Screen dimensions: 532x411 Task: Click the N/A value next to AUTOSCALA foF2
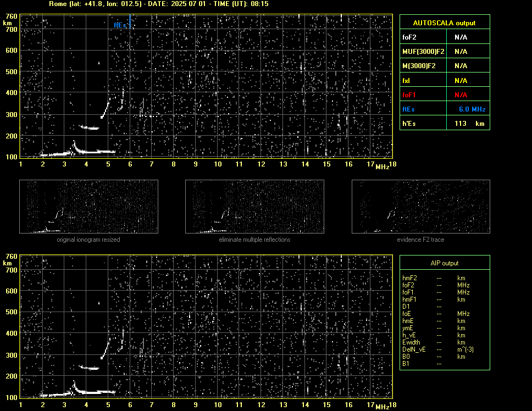pyautogui.click(x=461, y=37)
